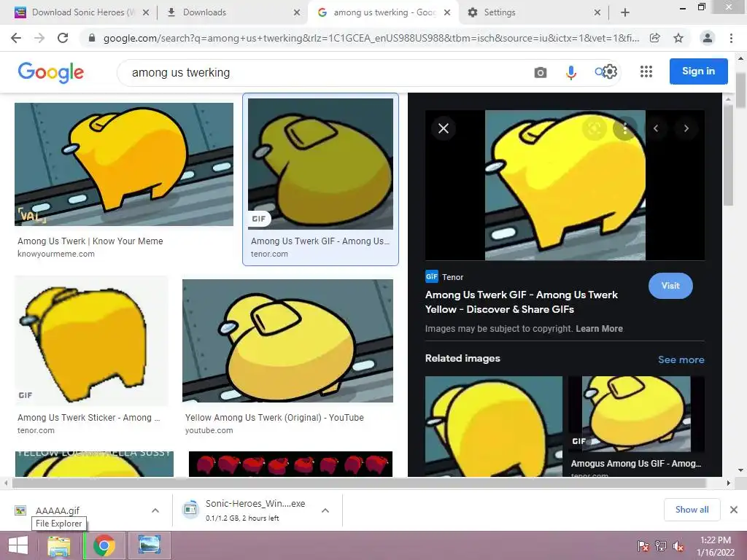Activate Google Lens on preview image
The height and width of the screenshot is (560, 747).
[595, 128]
